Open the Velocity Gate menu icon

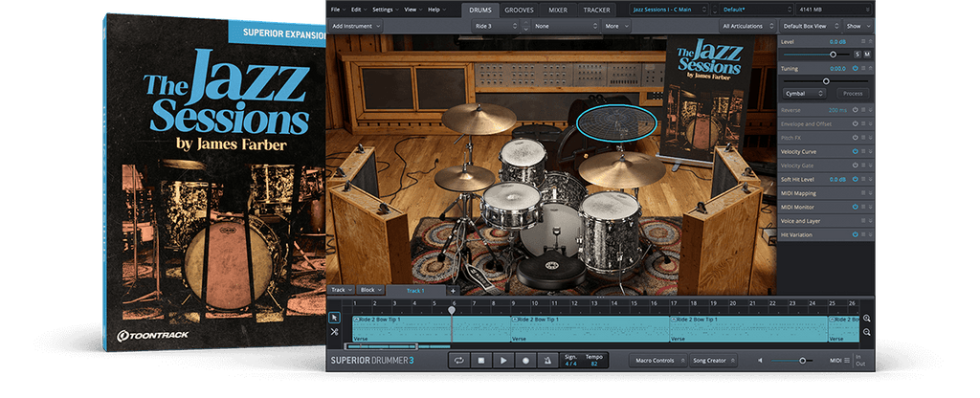(863, 166)
